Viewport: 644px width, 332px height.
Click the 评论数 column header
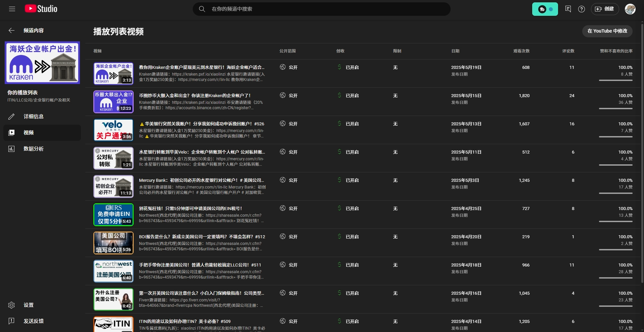coord(568,51)
